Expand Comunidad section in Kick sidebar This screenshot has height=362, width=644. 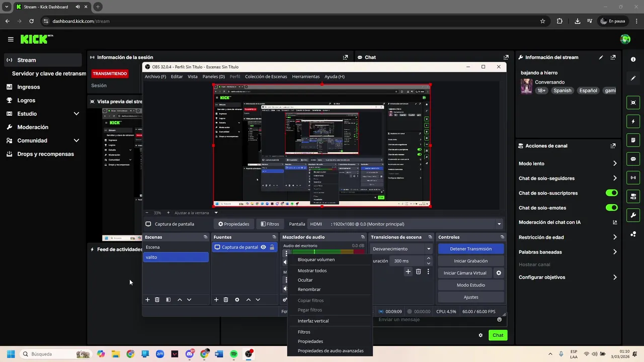(x=76, y=141)
